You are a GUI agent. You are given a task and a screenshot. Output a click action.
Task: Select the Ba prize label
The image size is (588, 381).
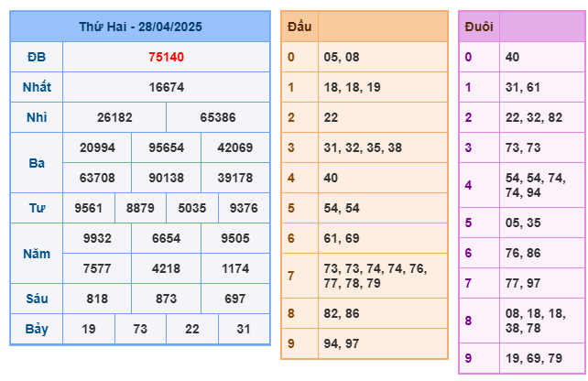(x=37, y=163)
